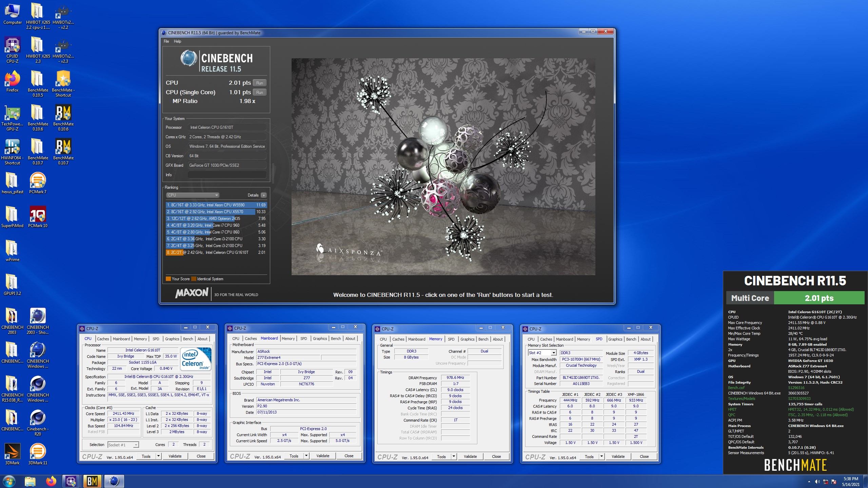Image resolution: width=868 pixels, height=488 pixels.
Task: Click Validate in SPD CPU-Z window
Action: click(618, 456)
